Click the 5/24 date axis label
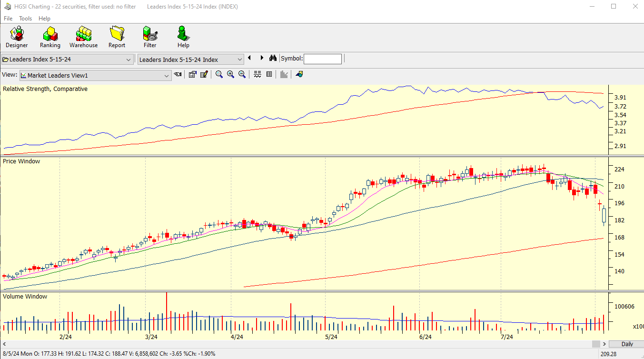644x359 pixels. click(331, 337)
